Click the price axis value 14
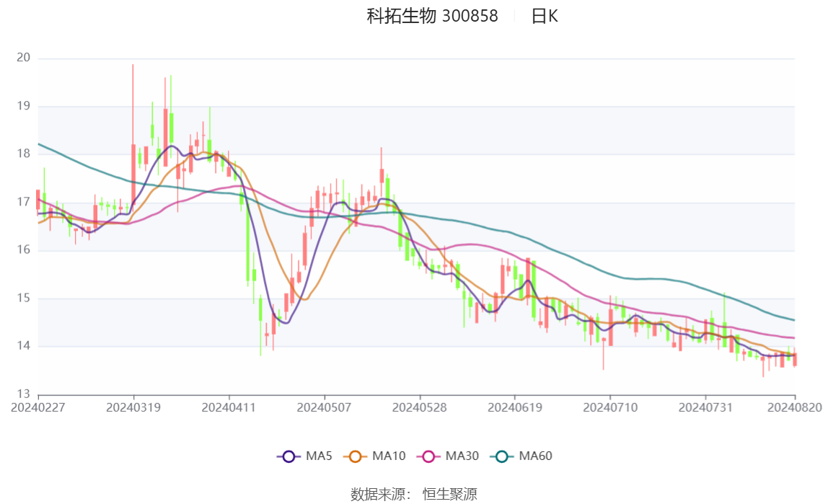828x504 pixels. tap(24, 346)
